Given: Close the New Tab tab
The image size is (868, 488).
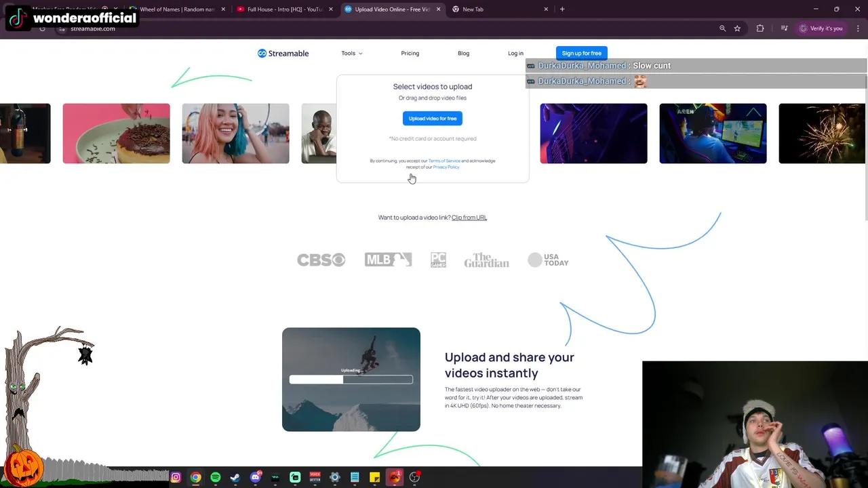Looking at the screenshot, I should coord(546,9).
